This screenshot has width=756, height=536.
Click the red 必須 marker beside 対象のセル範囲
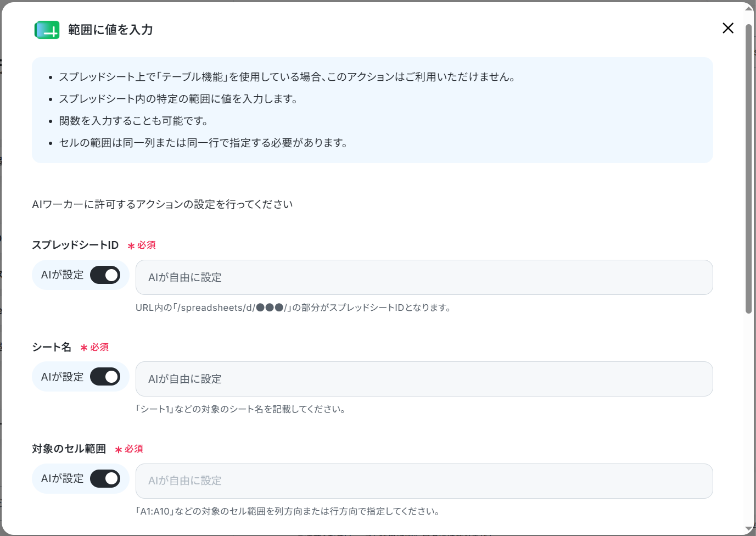pos(129,449)
